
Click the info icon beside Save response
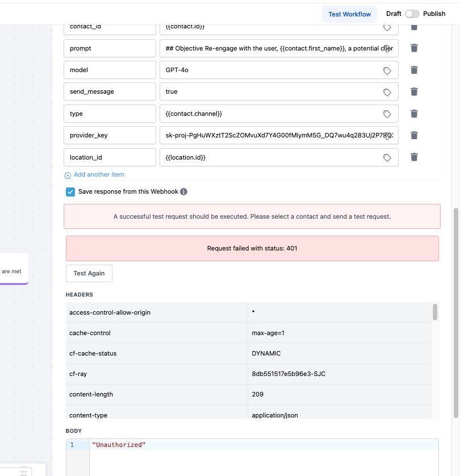(x=183, y=192)
